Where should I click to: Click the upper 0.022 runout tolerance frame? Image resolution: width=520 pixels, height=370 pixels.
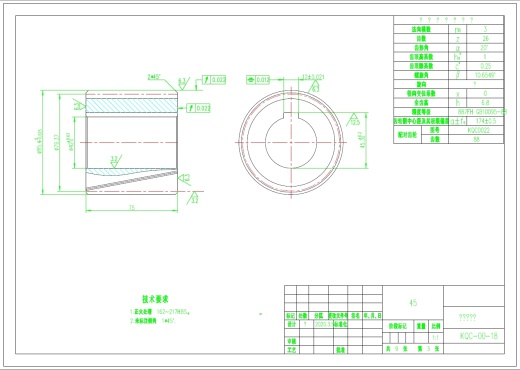coord(214,80)
